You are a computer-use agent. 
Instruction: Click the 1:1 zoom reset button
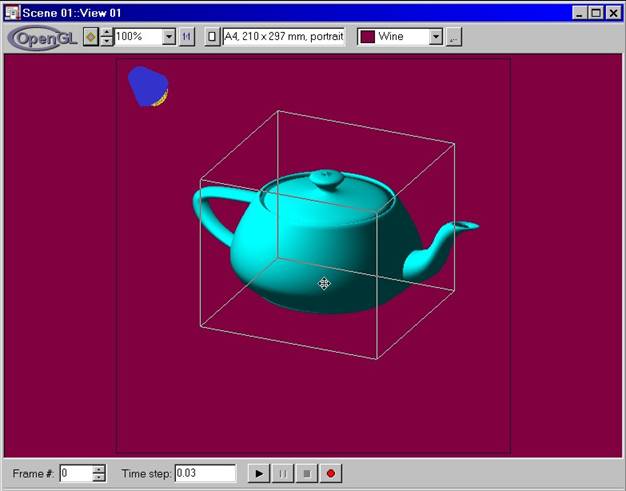186,37
